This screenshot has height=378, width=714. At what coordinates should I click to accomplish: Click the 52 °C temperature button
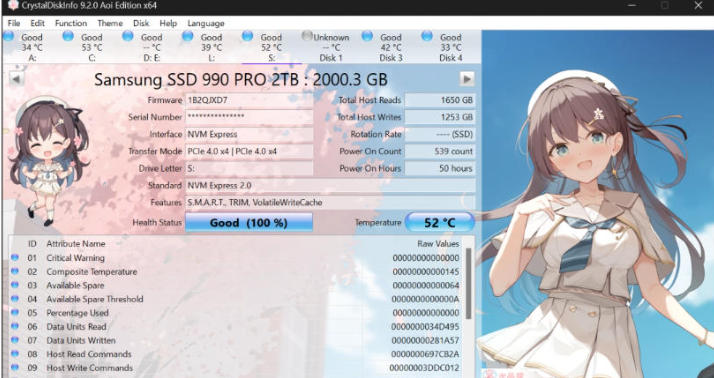point(439,223)
